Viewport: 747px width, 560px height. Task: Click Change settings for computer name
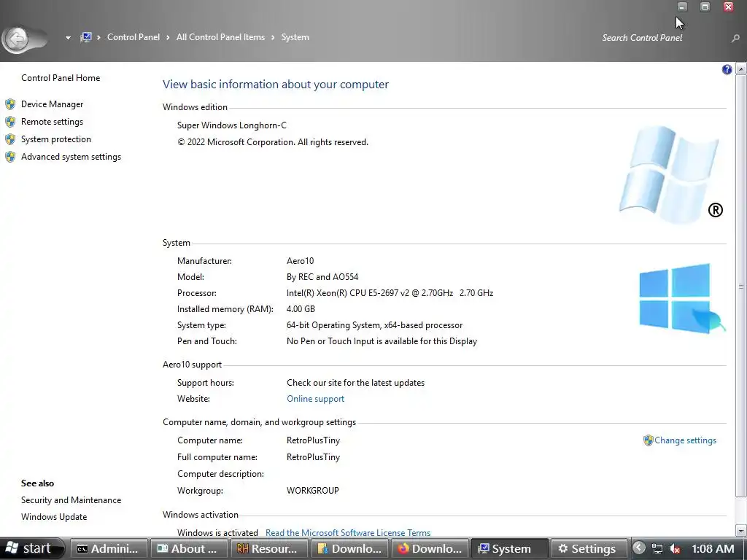click(685, 440)
